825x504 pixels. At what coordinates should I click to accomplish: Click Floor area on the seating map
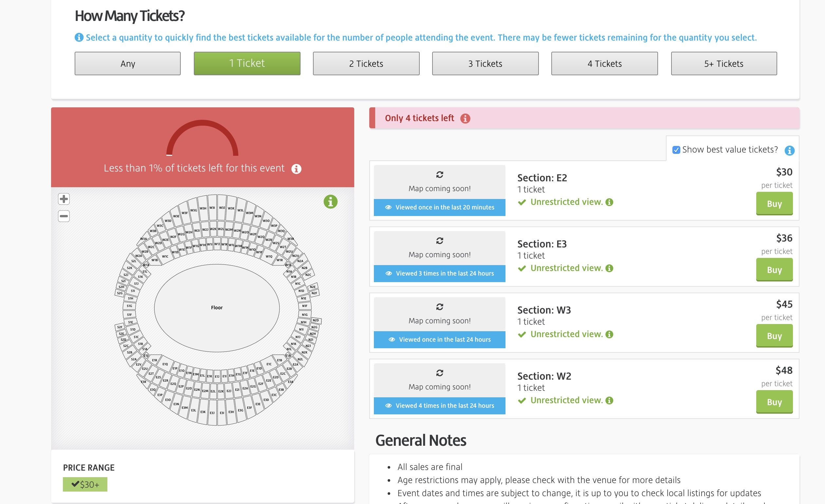point(217,308)
